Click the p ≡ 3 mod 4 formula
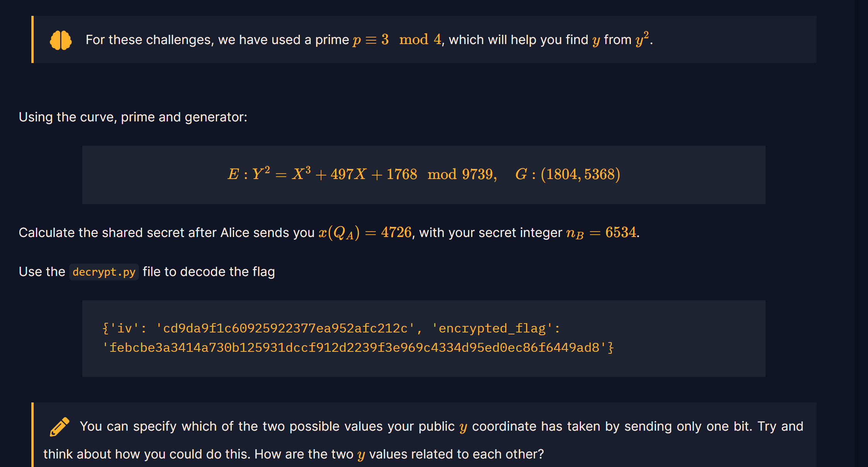The width and height of the screenshot is (868, 467). (397, 40)
